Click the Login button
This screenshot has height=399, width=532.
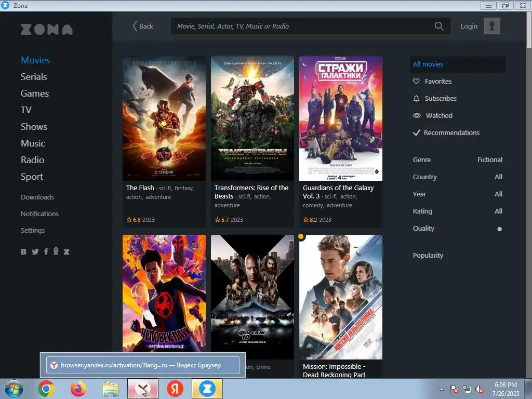tap(469, 26)
